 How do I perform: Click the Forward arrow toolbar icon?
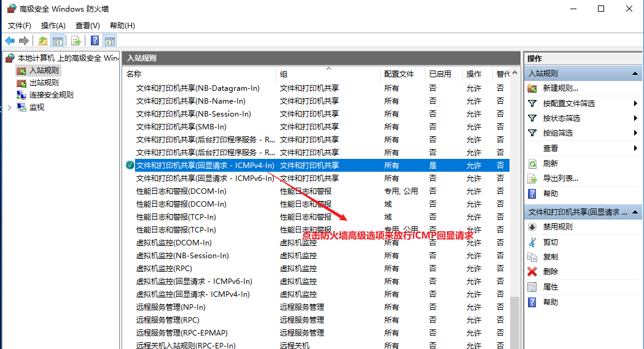tap(24, 40)
